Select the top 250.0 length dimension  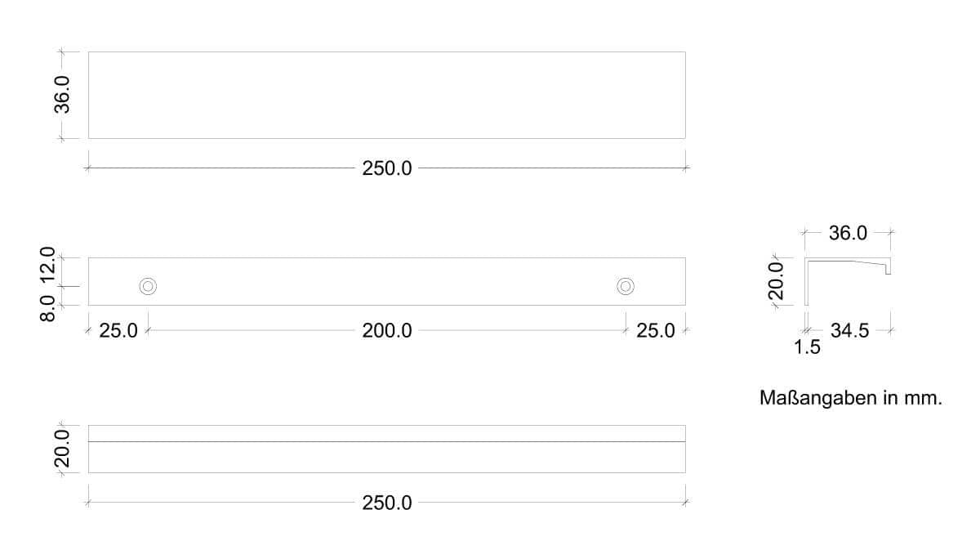coord(387,168)
